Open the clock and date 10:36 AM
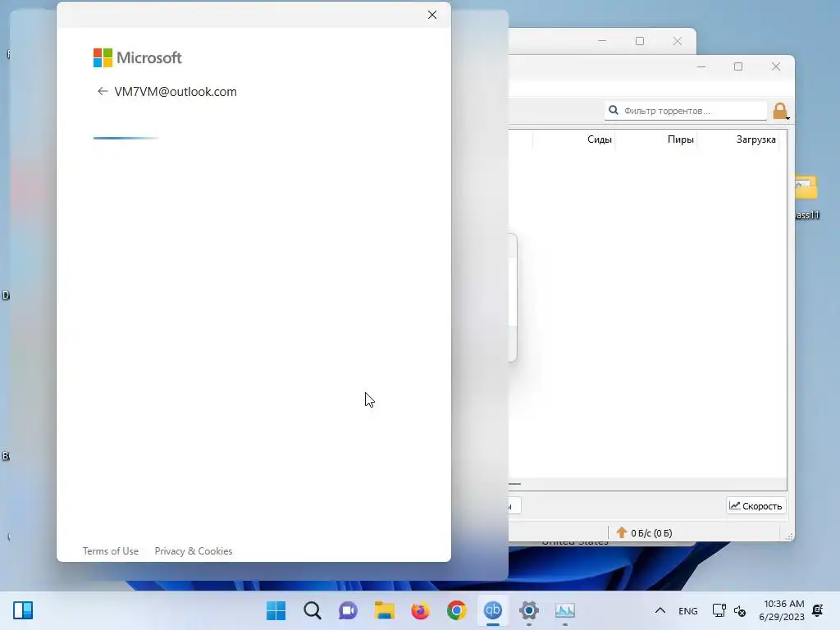840x630 pixels. pyautogui.click(x=782, y=610)
